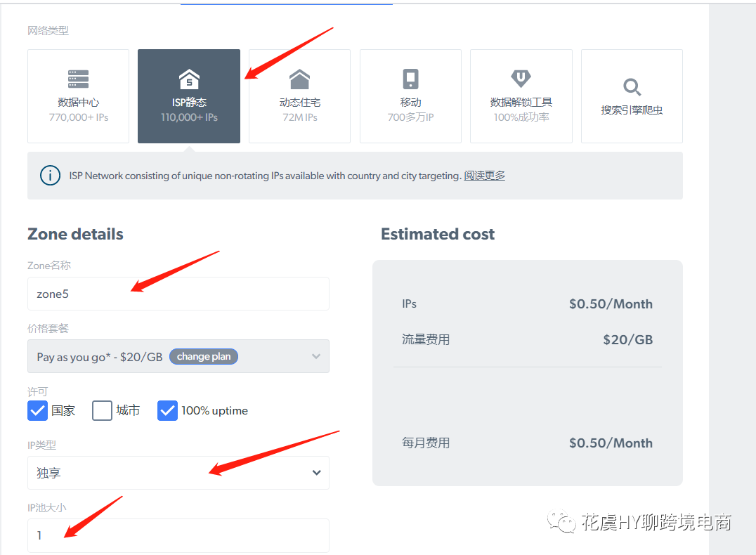Screen dimensions: 756x555
Task: Click the ISP静态 house icon
Action: [188, 77]
